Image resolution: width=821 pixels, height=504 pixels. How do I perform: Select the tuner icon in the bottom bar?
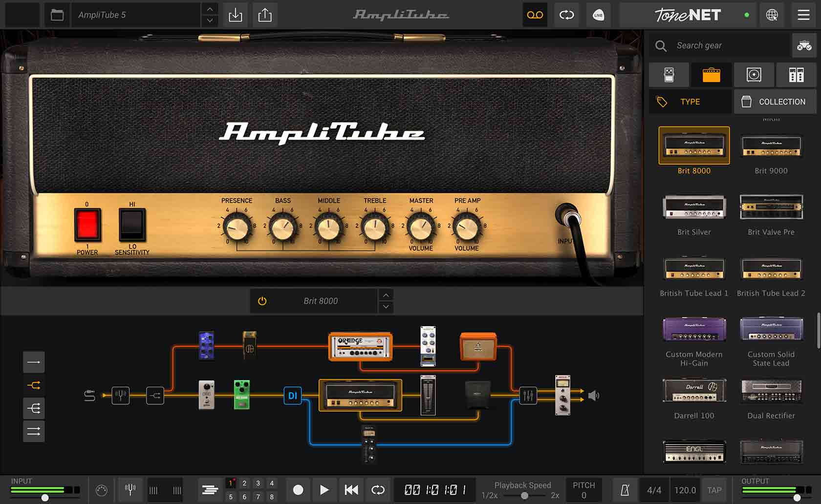coord(130,490)
